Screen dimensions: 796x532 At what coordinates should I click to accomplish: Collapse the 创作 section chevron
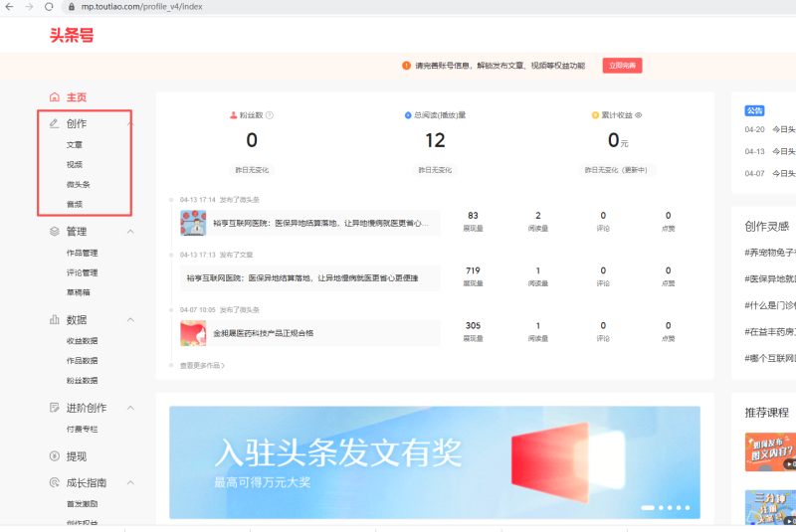coord(130,123)
